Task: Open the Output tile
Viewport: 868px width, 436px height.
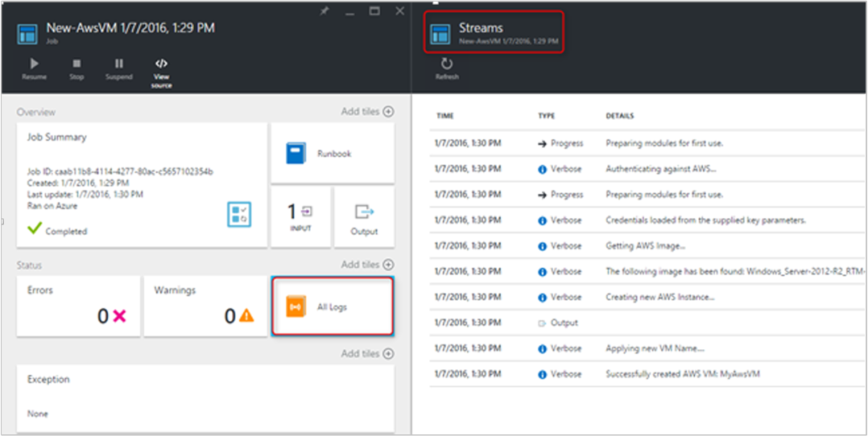Action: coord(364,216)
